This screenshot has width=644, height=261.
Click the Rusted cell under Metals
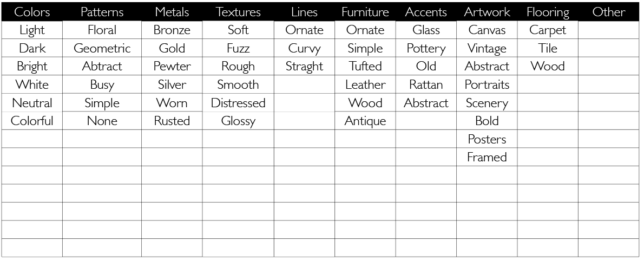tap(172, 121)
